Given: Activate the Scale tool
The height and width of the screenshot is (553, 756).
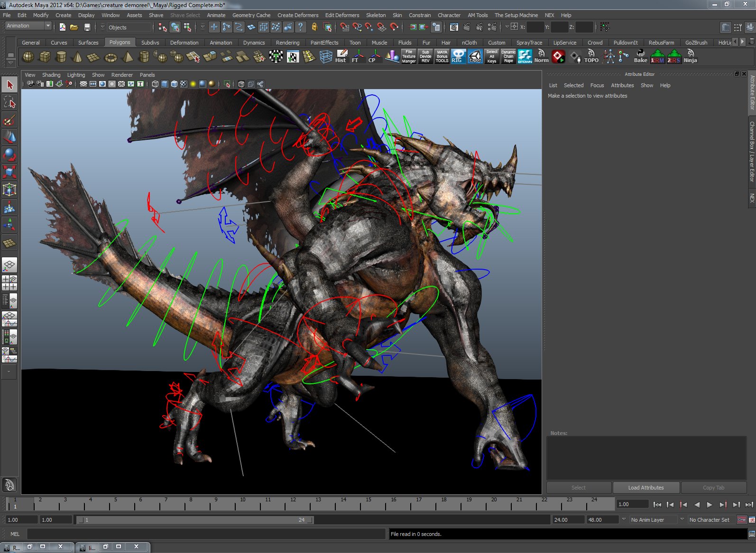Looking at the screenshot, I should pos(9,172).
